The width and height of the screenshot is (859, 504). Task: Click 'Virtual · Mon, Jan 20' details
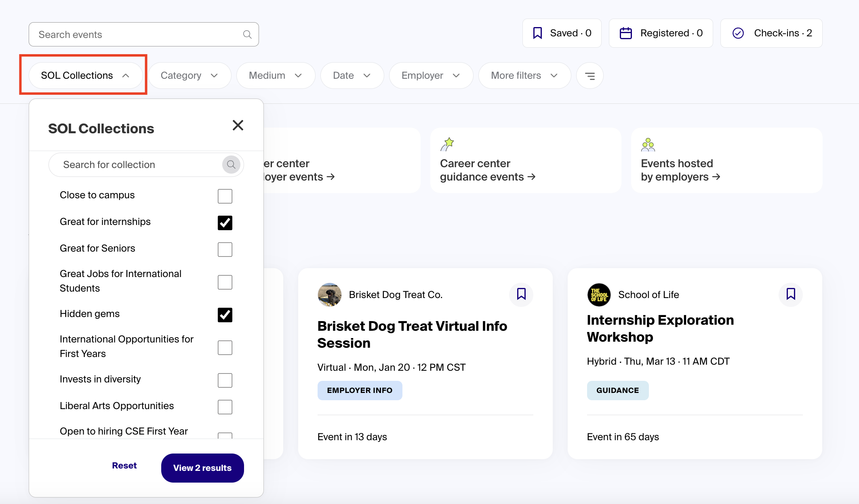[392, 367]
